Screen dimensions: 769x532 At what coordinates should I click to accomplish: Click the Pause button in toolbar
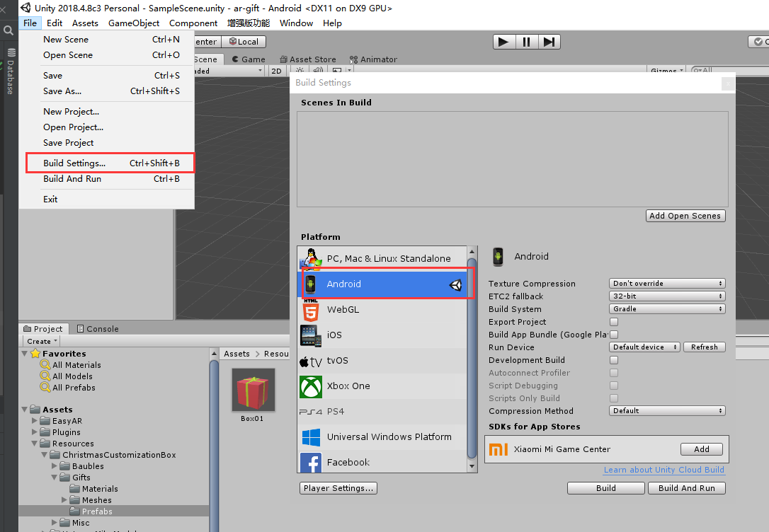point(527,42)
